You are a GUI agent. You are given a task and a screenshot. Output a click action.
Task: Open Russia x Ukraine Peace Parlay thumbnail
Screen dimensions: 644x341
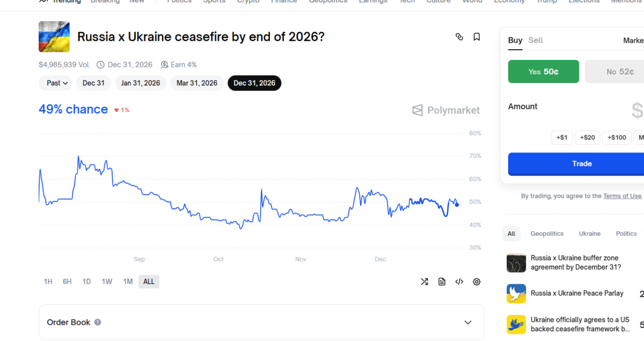click(516, 294)
